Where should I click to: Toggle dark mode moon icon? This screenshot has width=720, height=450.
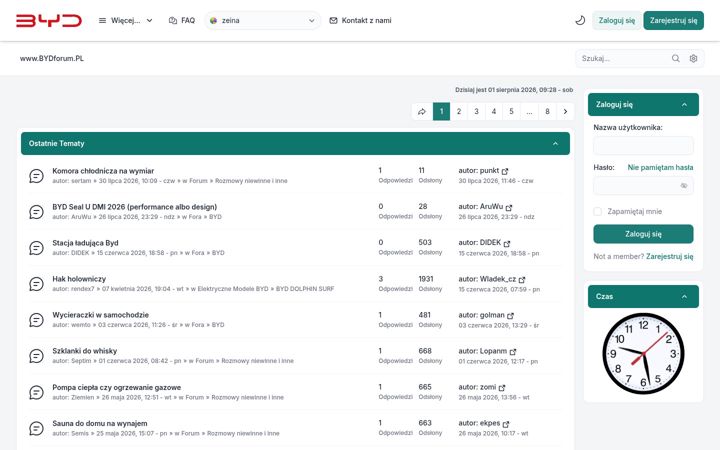pyautogui.click(x=580, y=21)
